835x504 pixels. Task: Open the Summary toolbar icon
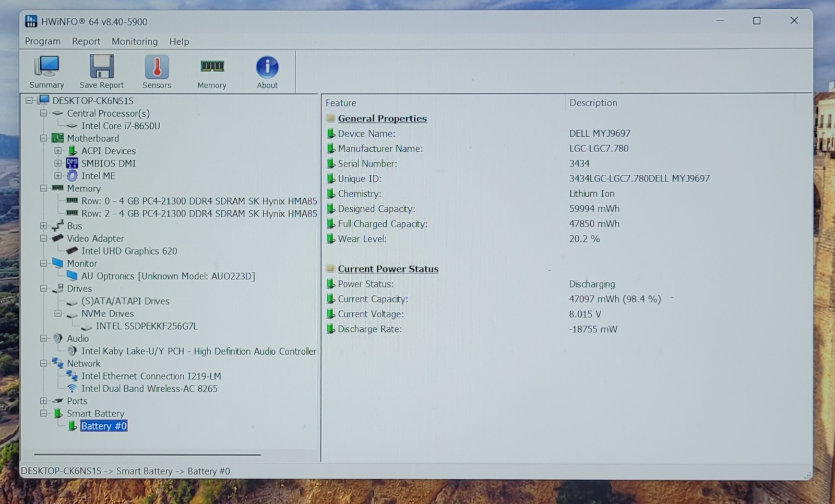click(46, 66)
